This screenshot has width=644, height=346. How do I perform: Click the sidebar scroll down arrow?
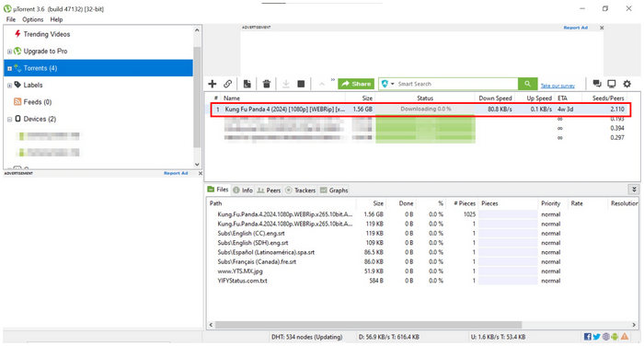197,164
